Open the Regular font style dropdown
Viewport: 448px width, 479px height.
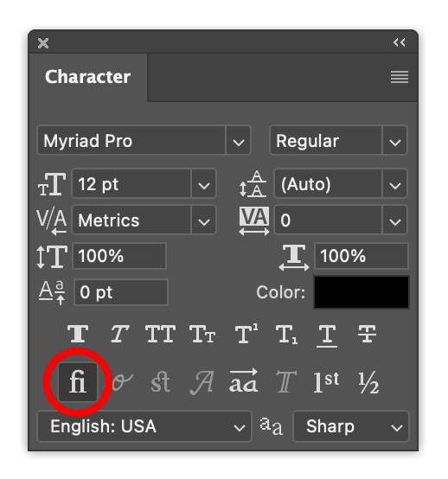click(x=394, y=141)
